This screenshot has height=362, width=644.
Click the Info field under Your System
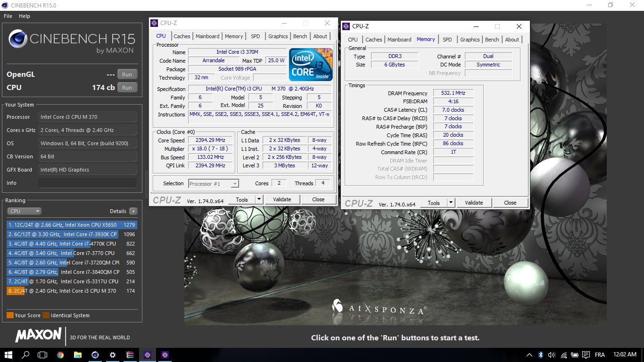click(x=88, y=183)
